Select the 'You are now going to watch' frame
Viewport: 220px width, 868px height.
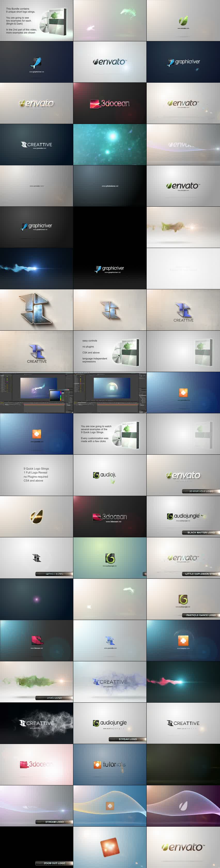(x=110, y=434)
